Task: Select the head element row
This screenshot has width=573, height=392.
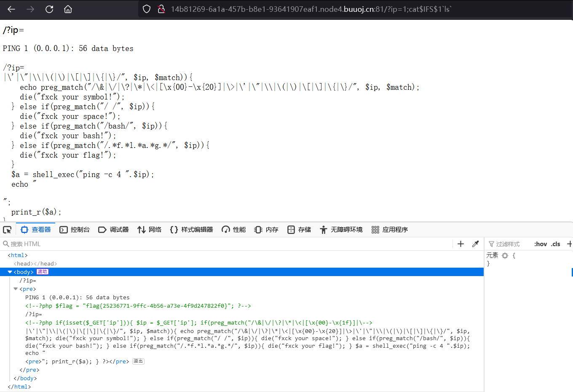Action: tap(35, 264)
